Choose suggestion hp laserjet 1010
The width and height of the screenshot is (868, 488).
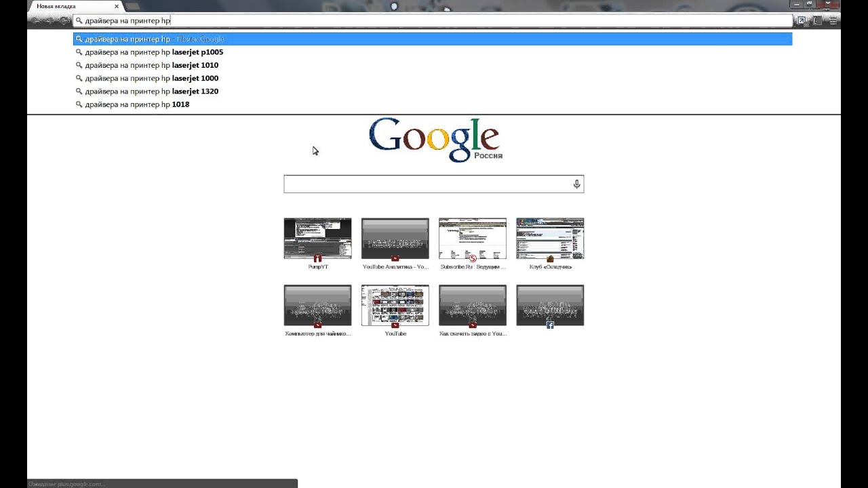(x=433, y=65)
